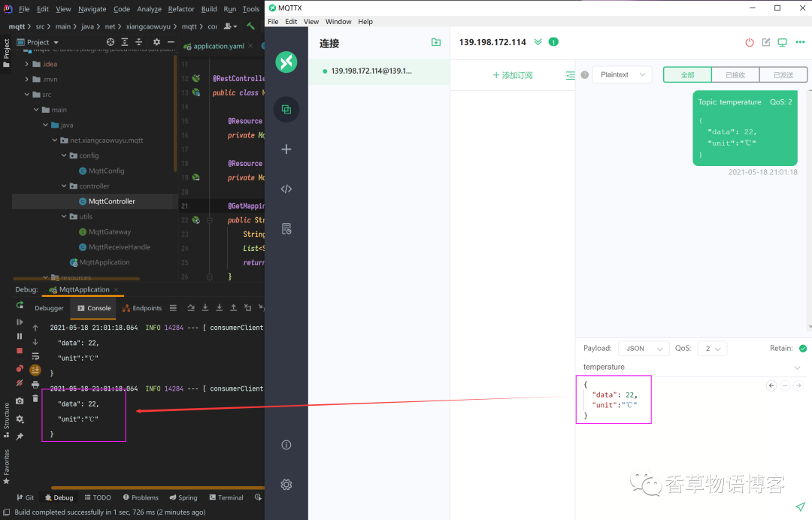Send the message with paper plane icon

pos(800,506)
